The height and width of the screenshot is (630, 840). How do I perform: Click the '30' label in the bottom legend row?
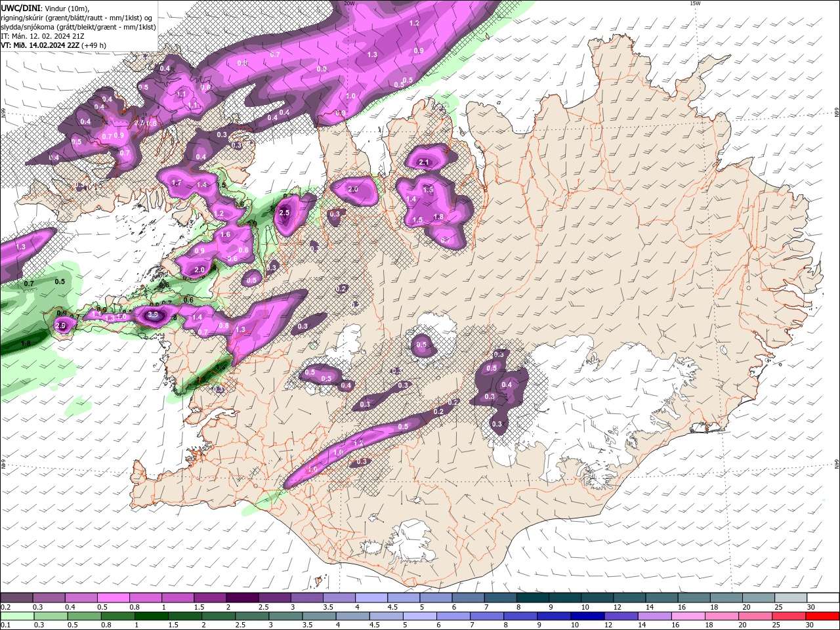[811, 625]
